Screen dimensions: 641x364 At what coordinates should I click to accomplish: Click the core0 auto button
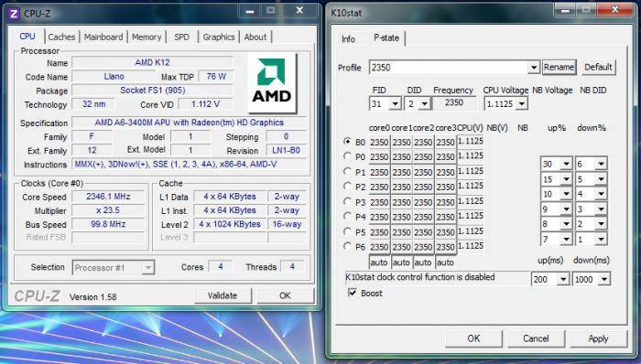click(x=379, y=262)
